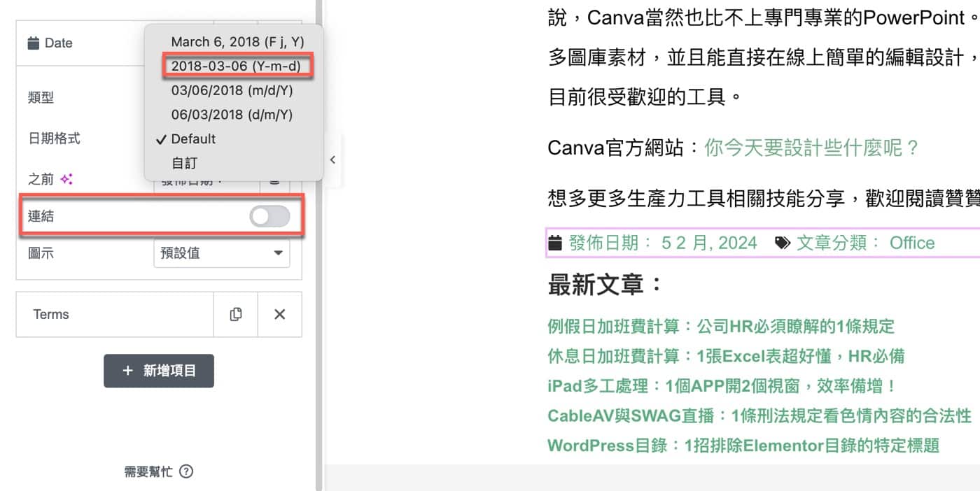The image size is (980, 491).
Task: Collapse the editor panel with the chevron handle
Action: point(332,159)
